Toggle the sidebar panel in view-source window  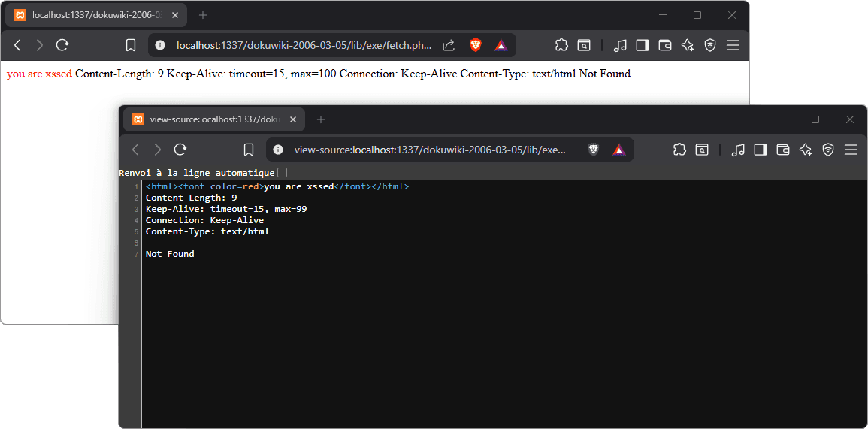(x=761, y=150)
